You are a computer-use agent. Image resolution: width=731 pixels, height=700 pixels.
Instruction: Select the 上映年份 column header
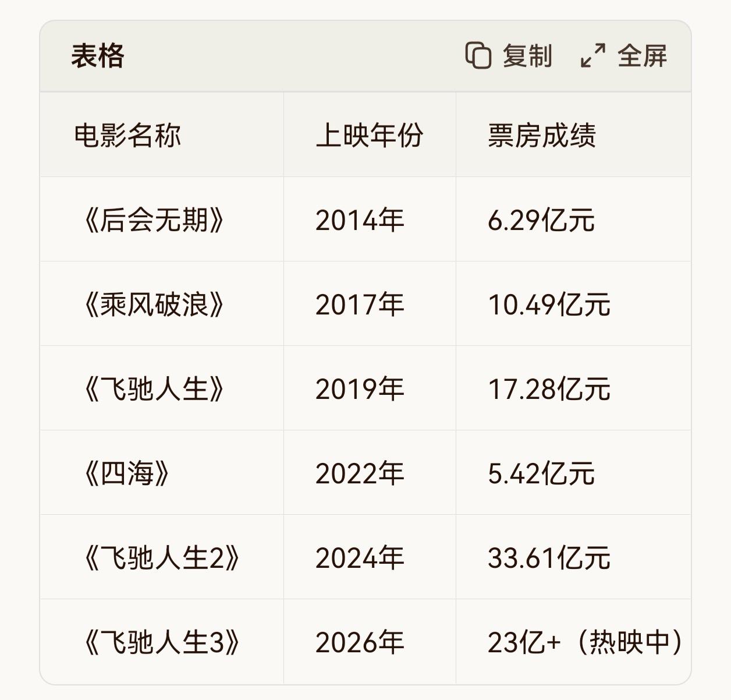[369, 136]
